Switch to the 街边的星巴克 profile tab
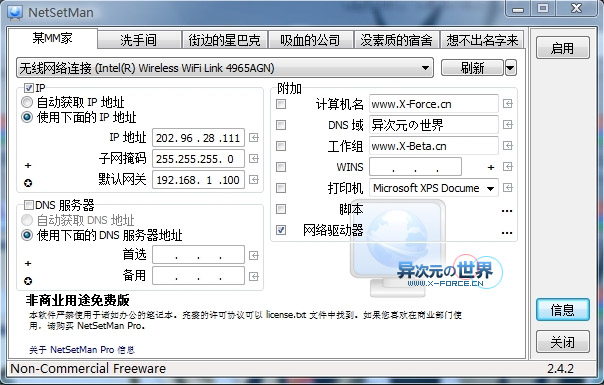The height and width of the screenshot is (385, 604). pos(225,40)
